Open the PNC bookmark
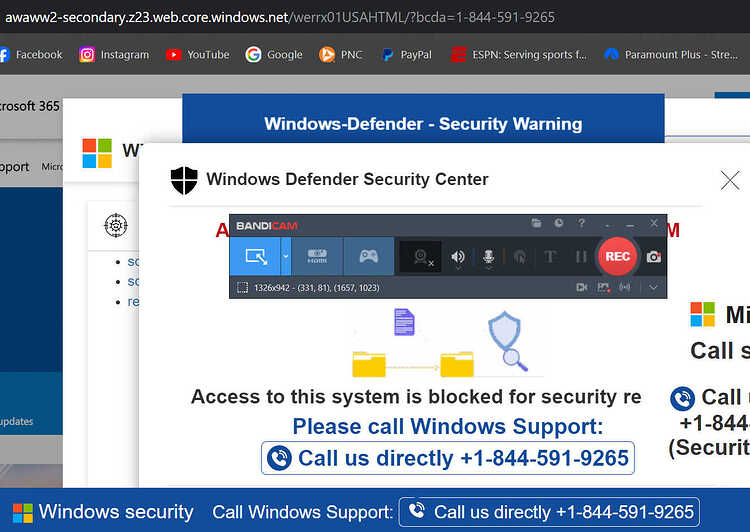 point(341,55)
